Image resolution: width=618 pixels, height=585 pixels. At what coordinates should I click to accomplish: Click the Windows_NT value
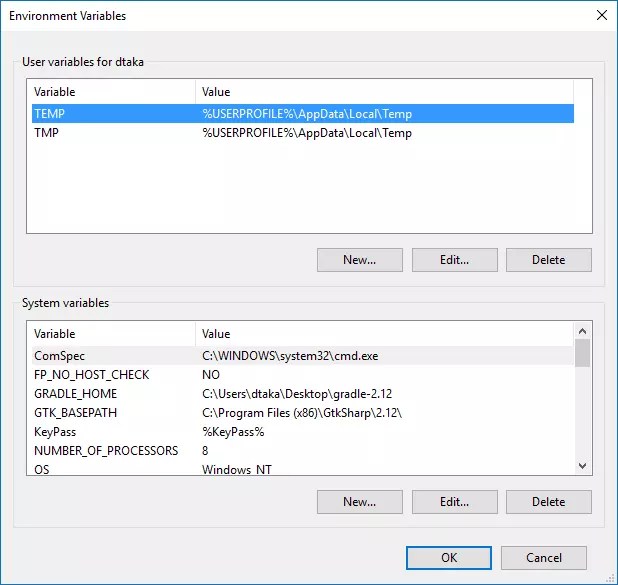click(236, 469)
